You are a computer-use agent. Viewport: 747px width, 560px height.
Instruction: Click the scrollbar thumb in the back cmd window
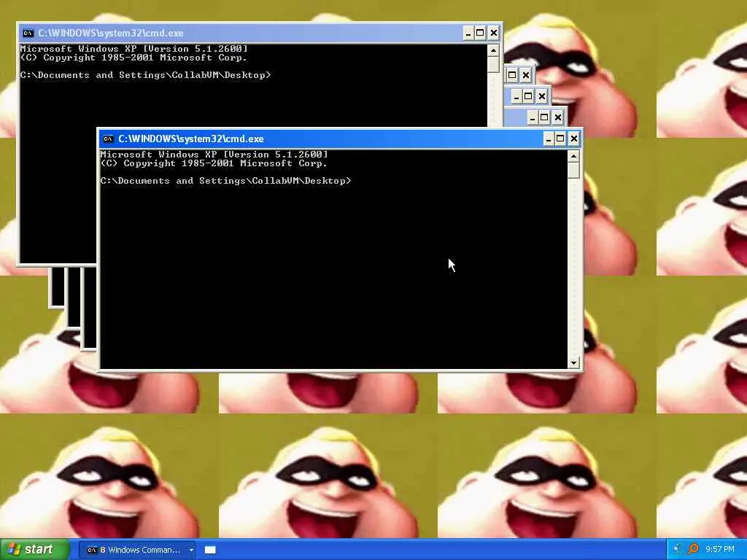coord(494,65)
